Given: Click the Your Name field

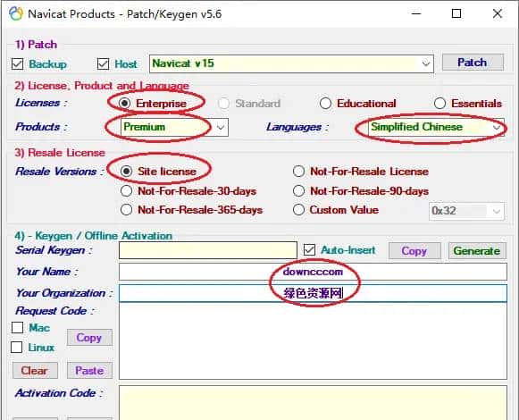Looking at the screenshot, I should tap(313, 272).
